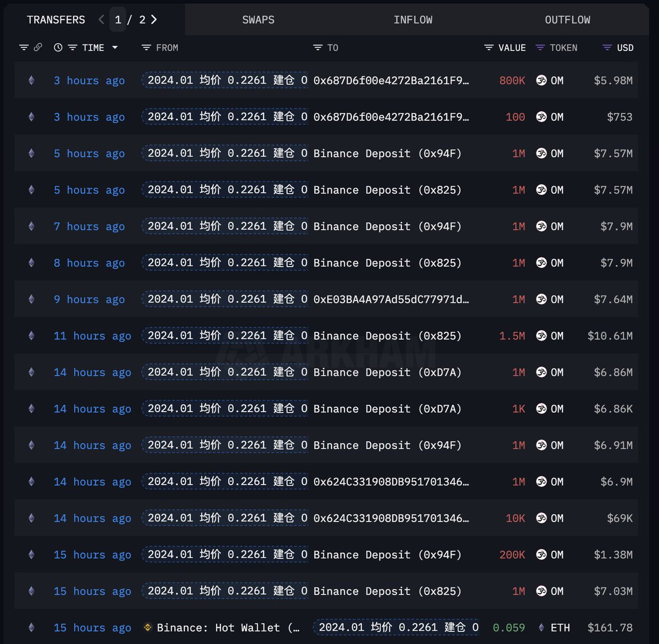Click Binance logo beside Hot Wallet
659x644 pixels.
tap(147, 627)
